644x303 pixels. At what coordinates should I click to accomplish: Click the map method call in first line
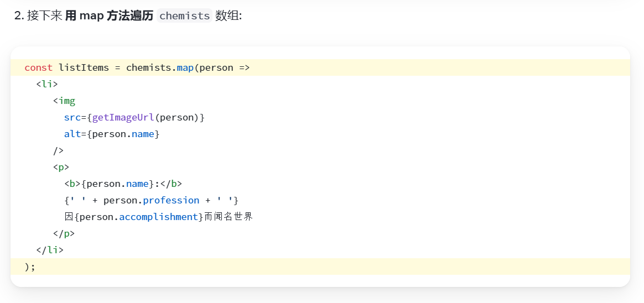(x=185, y=67)
